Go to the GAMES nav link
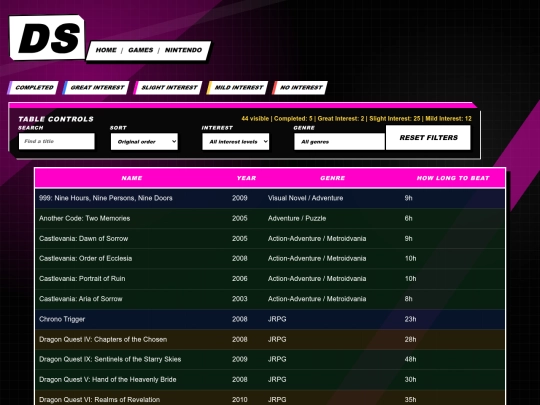 141,50
